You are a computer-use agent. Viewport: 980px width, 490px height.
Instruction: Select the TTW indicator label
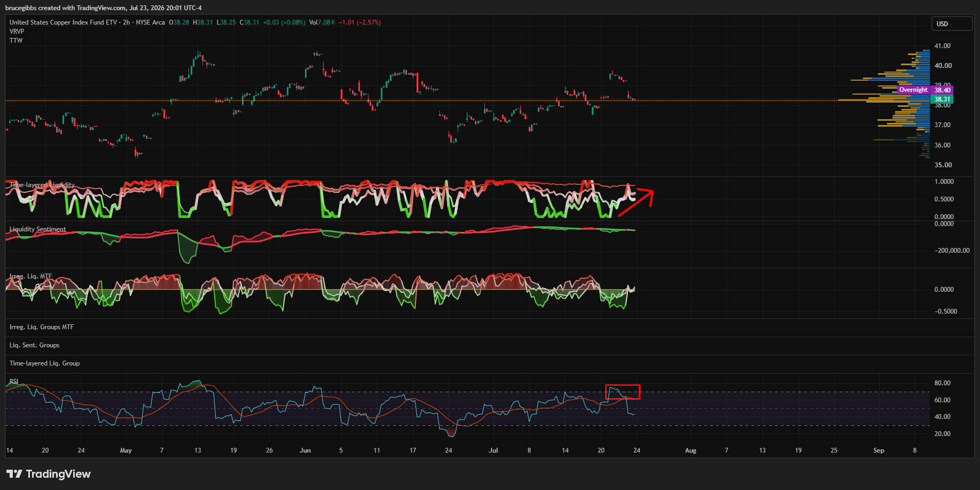(x=16, y=41)
